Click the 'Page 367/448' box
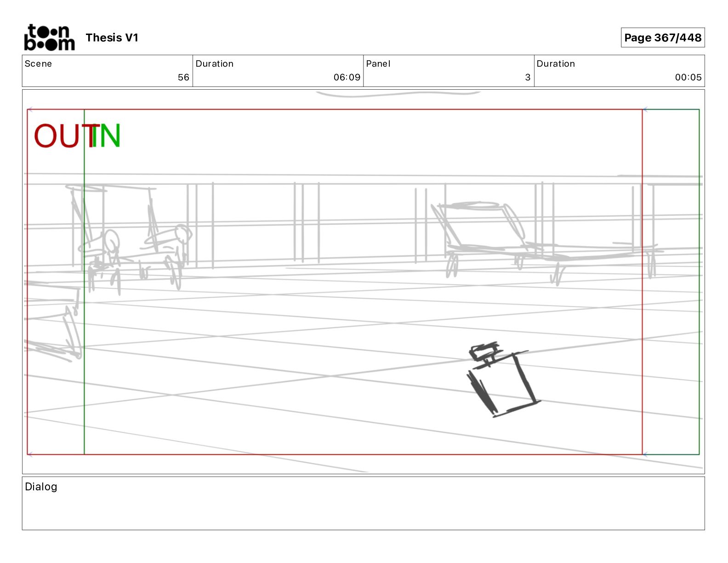Image resolution: width=728 pixels, height=563 pixels. pyautogui.click(x=662, y=38)
